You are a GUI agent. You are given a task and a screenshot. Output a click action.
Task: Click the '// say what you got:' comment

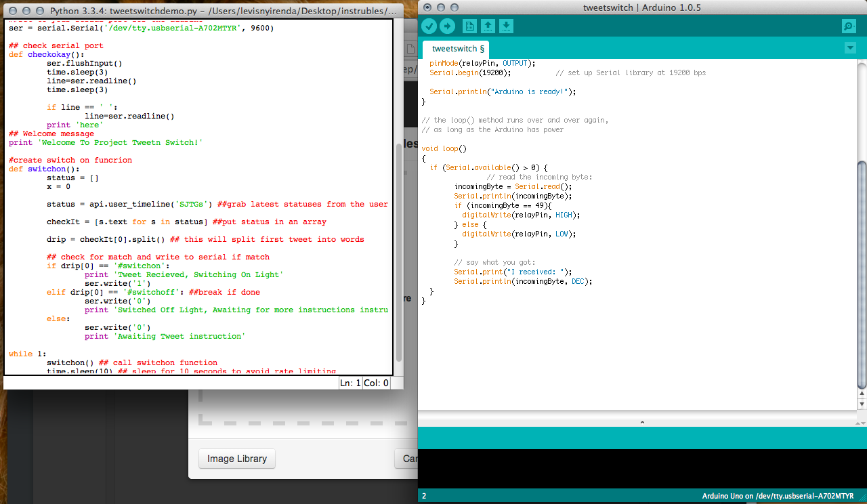[494, 262]
